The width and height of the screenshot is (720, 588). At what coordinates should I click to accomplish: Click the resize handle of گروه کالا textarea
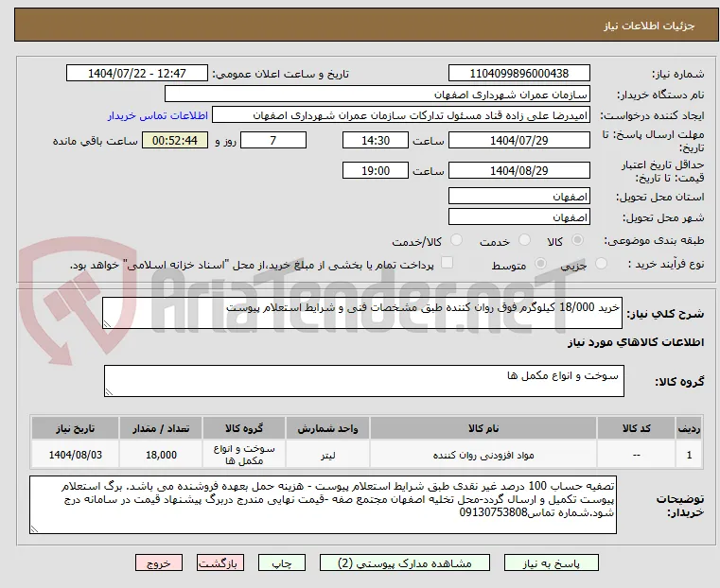[109, 391]
